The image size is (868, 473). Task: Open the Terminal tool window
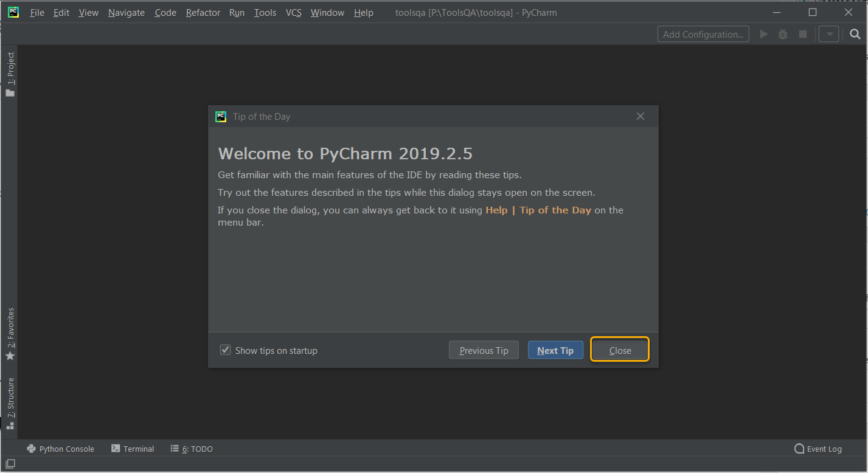(x=133, y=449)
